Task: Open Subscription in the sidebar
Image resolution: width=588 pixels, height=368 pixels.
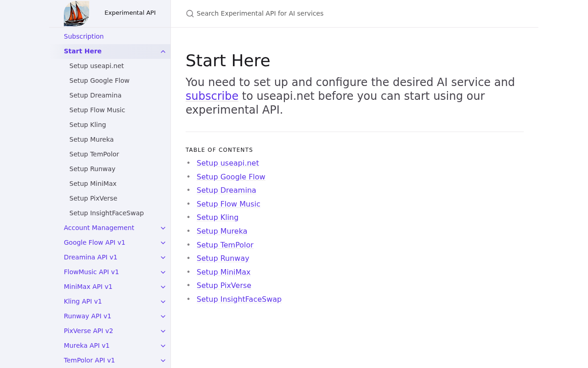Action: [x=84, y=36]
